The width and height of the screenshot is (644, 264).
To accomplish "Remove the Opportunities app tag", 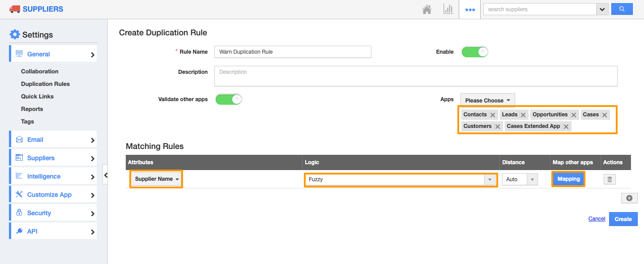I will (x=574, y=115).
